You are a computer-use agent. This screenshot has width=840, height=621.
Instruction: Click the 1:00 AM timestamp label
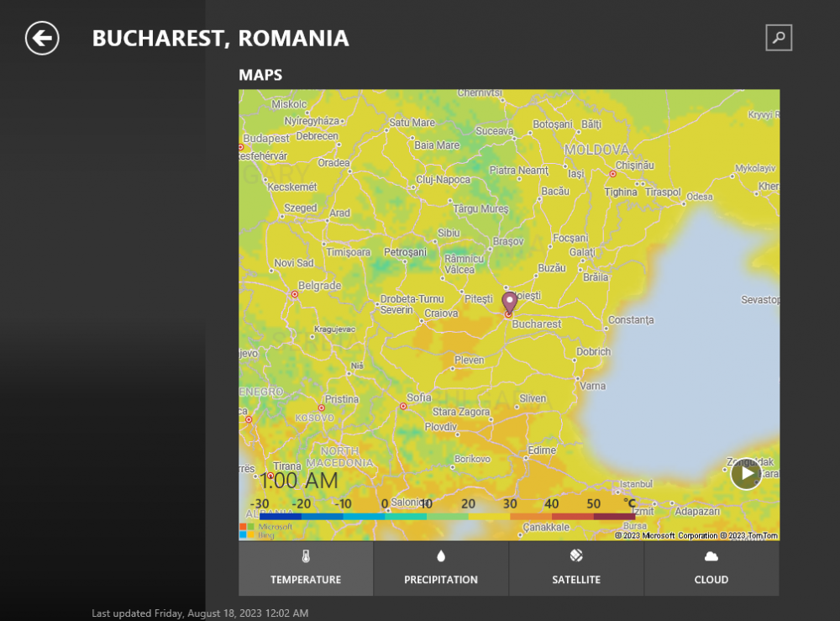300,481
